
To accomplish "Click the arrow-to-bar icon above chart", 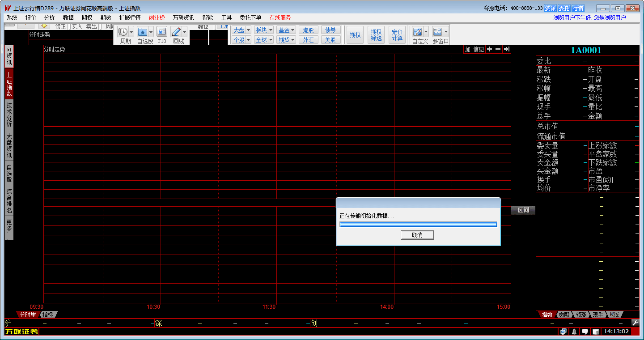I will coord(506,49).
